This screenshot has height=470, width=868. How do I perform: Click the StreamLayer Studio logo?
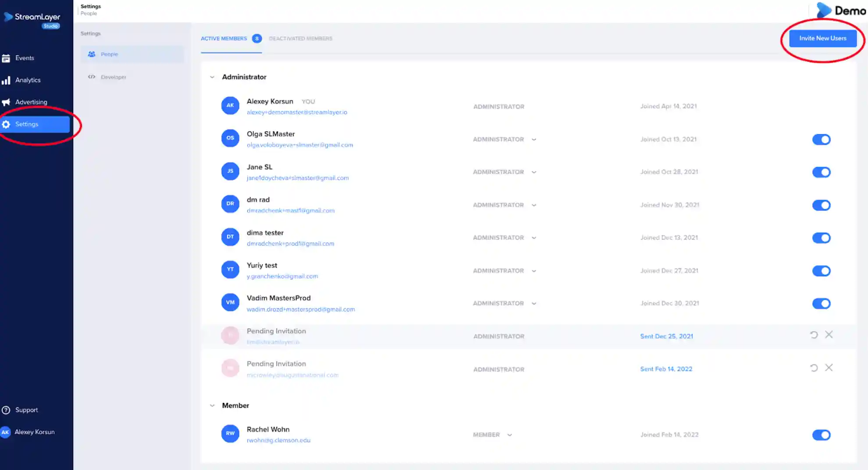(x=33, y=19)
